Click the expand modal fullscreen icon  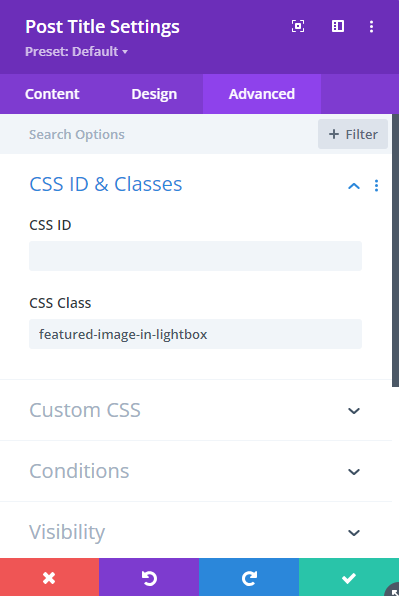(x=298, y=26)
